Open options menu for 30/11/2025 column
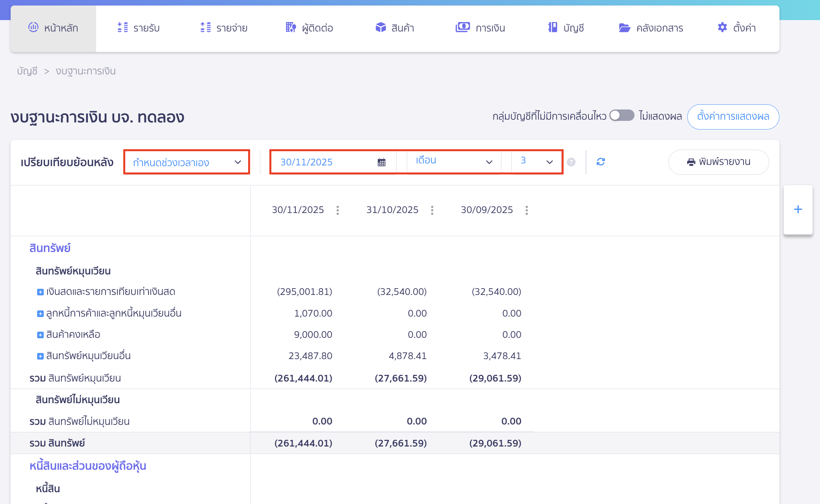The width and height of the screenshot is (820, 504). tap(338, 210)
